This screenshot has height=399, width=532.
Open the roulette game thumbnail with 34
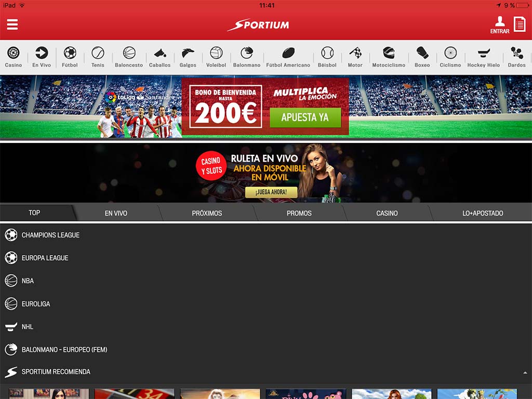135,394
